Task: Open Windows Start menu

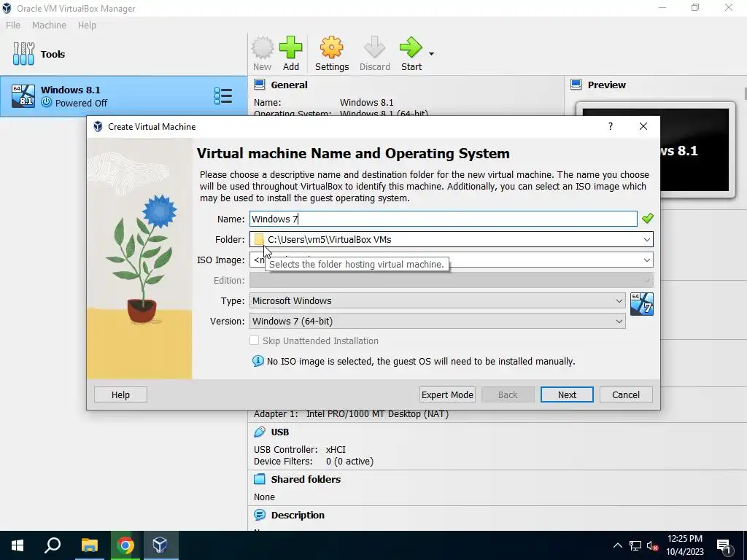Action: click(x=18, y=545)
